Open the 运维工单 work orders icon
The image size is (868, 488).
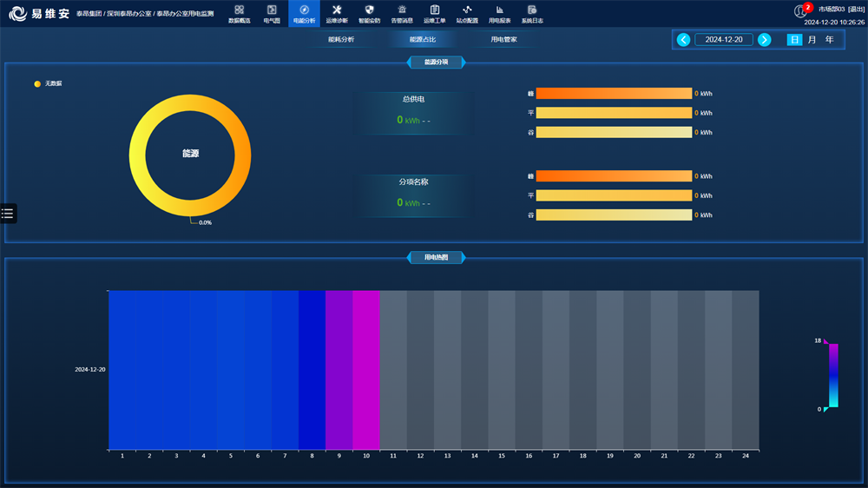pos(435,14)
